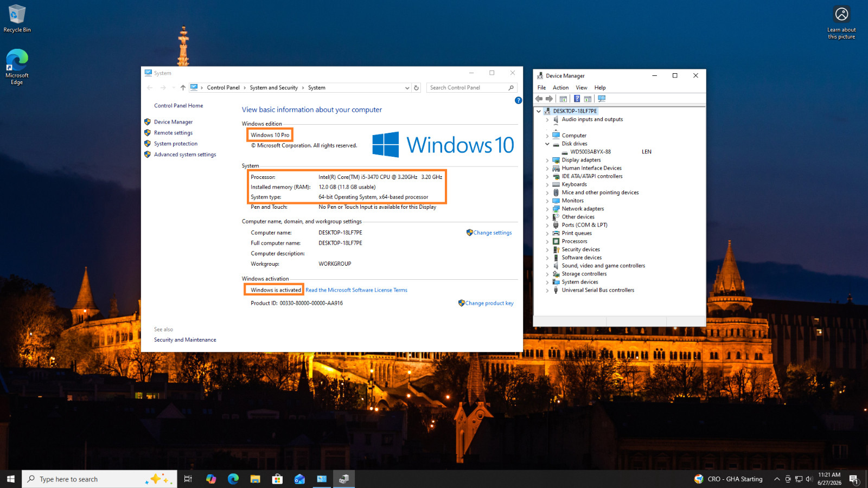Image resolution: width=868 pixels, height=488 pixels.
Task: Click the Forward arrow in Device Manager toolbar
Action: point(549,99)
